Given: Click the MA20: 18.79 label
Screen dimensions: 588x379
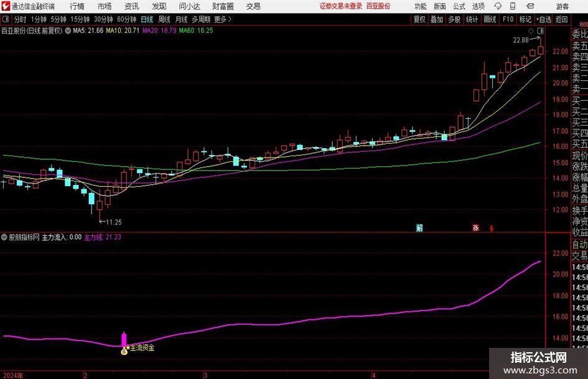Looking at the screenshot, I should [159, 30].
